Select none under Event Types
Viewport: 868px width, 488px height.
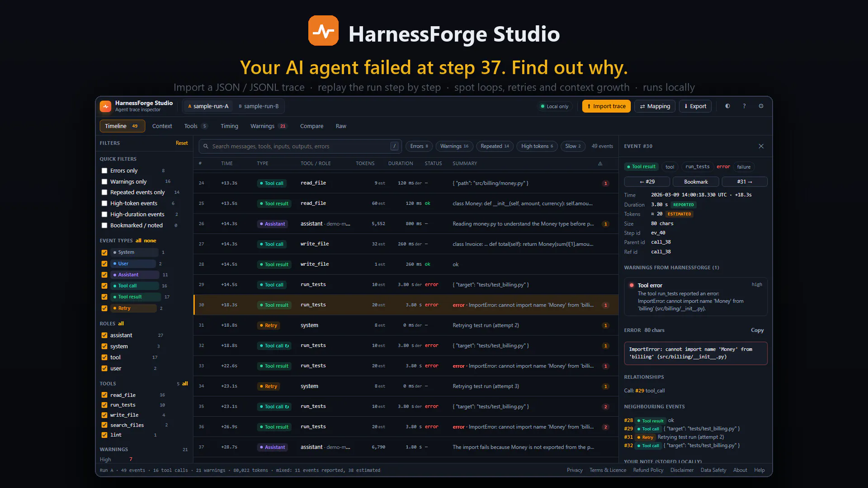(x=150, y=241)
